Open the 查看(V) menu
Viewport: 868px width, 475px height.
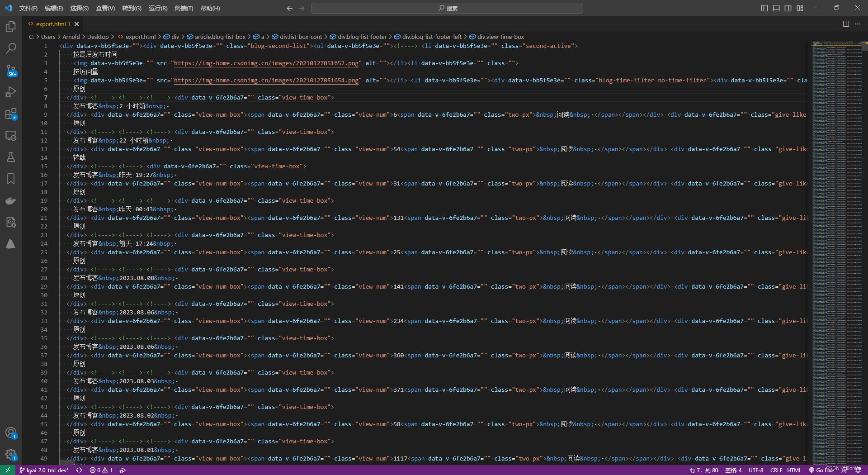(105, 8)
